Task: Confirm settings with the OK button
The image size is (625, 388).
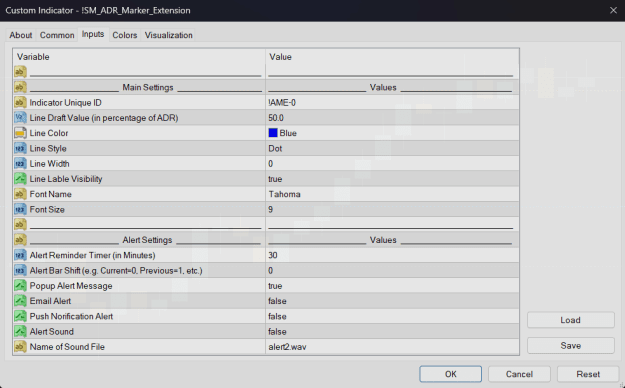Action: point(450,374)
